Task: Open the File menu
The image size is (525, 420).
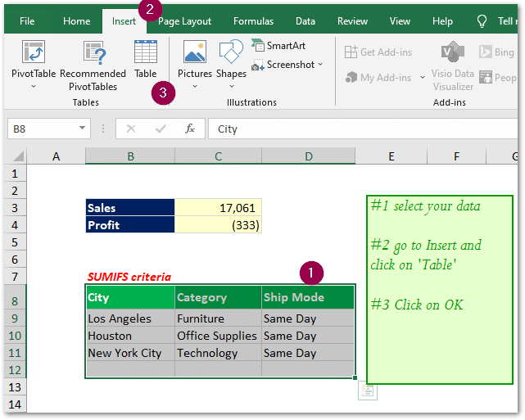Action: (x=27, y=21)
